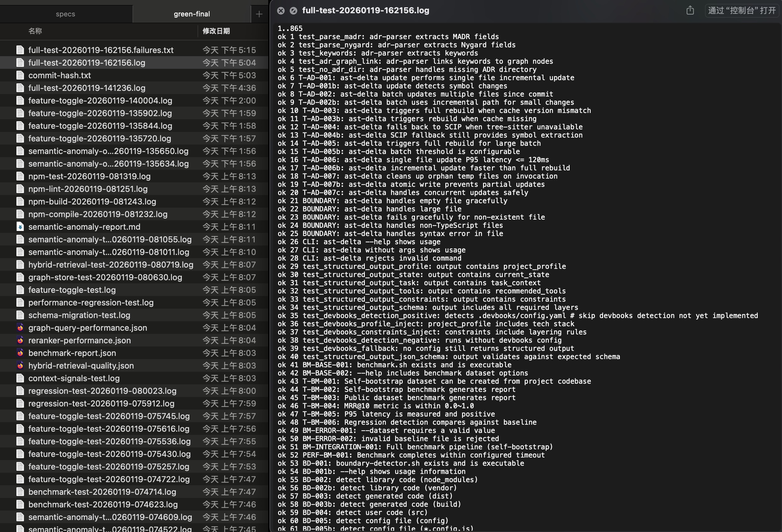Click the hybrid-retrieval-quality.json file icon
Image resolution: width=782 pixels, height=532 pixels.
[x=20, y=365]
